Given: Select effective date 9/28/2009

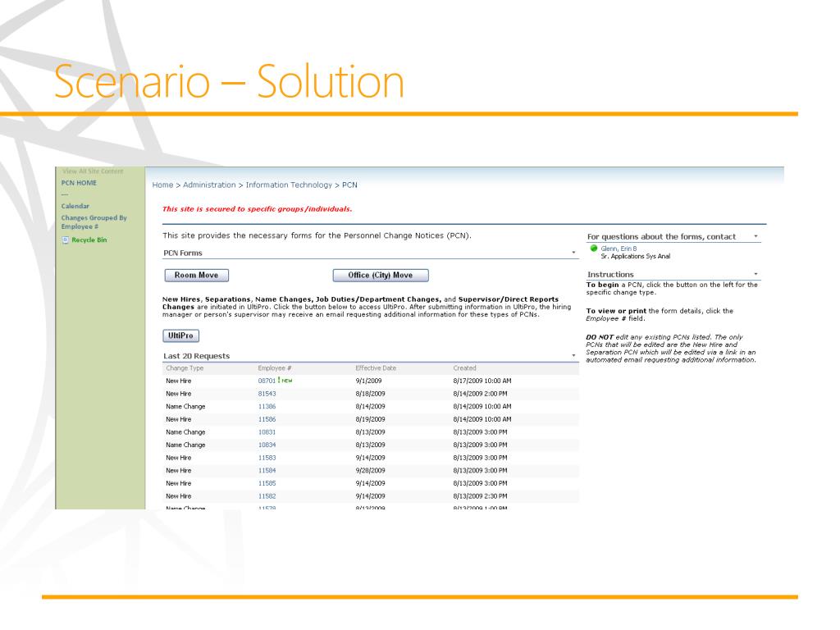Looking at the screenshot, I should pyautogui.click(x=370, y=471).
